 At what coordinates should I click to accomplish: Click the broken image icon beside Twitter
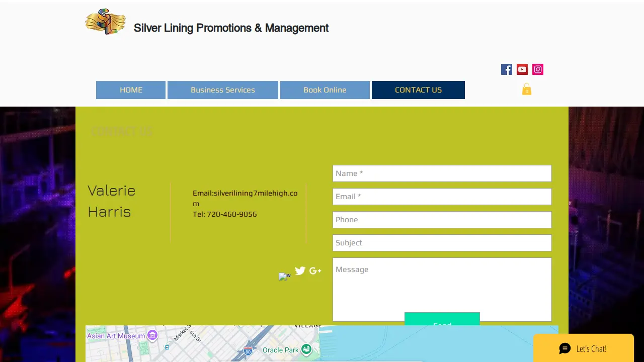tap(285, 276)
